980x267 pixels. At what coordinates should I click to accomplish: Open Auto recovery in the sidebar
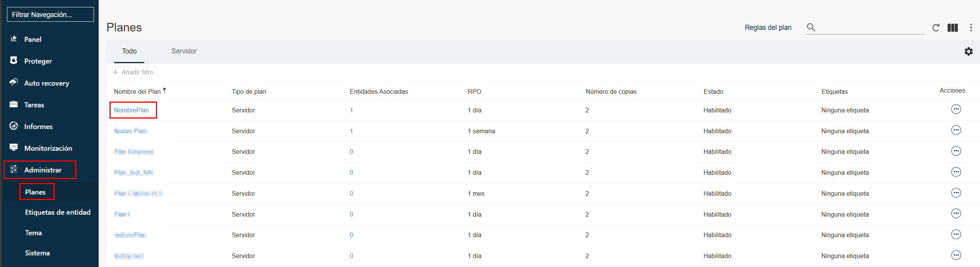click(46, 83)
